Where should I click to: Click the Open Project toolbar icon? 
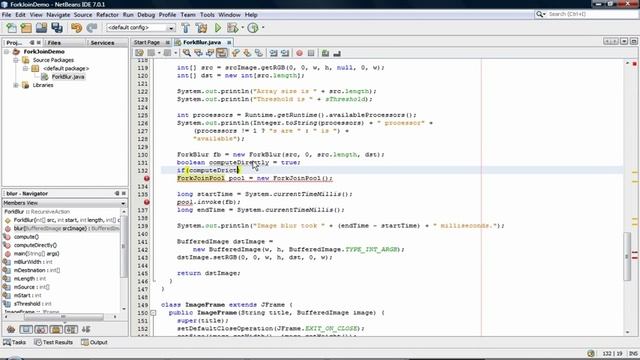41,28
